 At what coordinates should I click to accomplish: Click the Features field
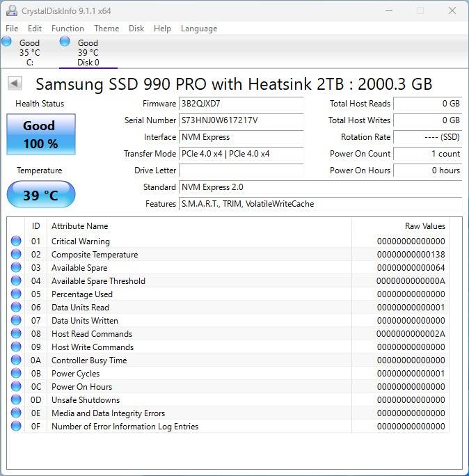pos(321,204)
